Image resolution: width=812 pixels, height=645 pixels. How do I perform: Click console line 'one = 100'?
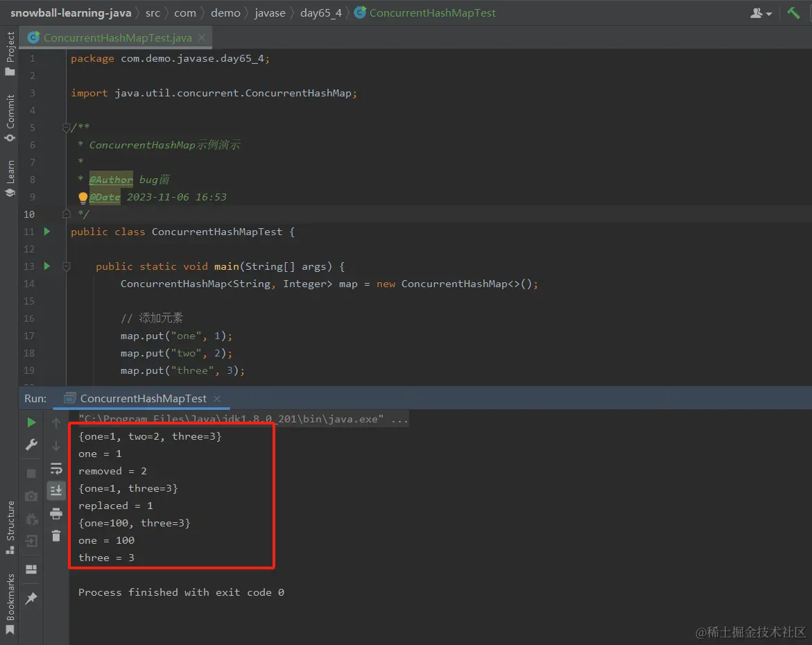point(106,540)
